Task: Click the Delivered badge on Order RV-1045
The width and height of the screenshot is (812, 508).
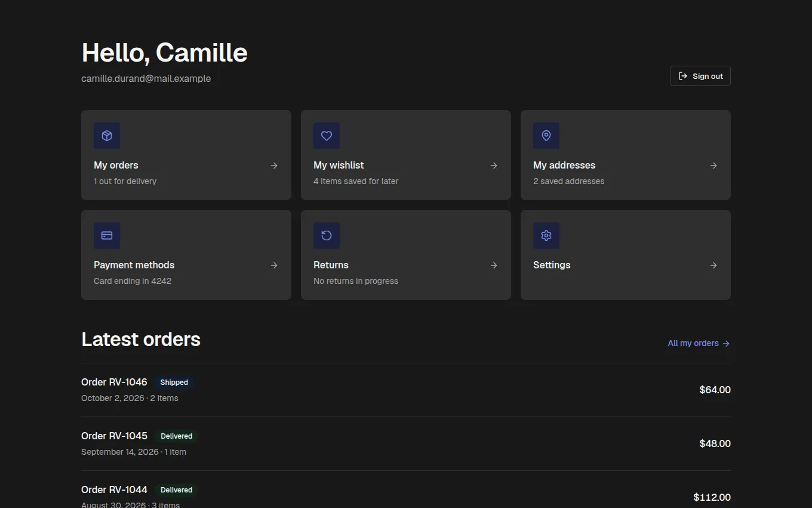Action: click(177, 436)
